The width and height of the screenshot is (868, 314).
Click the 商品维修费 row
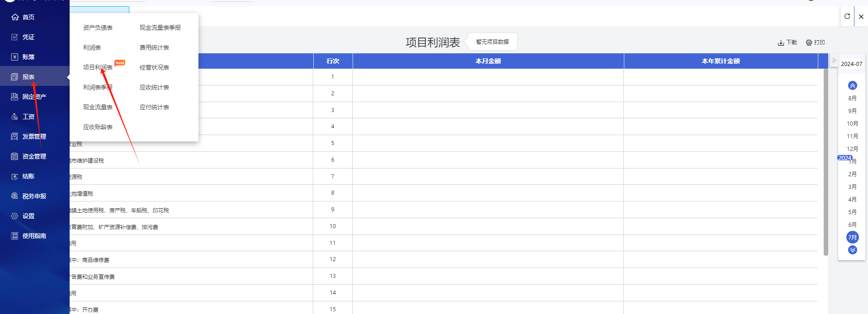[443, 260]
